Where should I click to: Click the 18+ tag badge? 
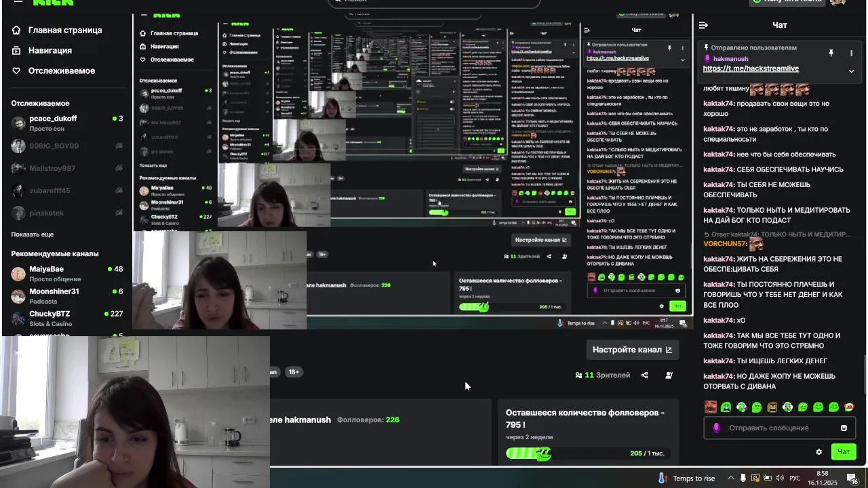pos(294,372)
